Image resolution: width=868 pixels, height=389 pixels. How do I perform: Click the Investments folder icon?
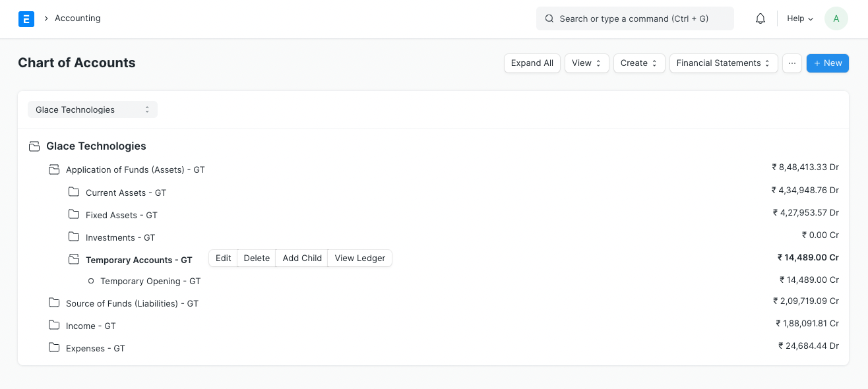tap(74, 237)
